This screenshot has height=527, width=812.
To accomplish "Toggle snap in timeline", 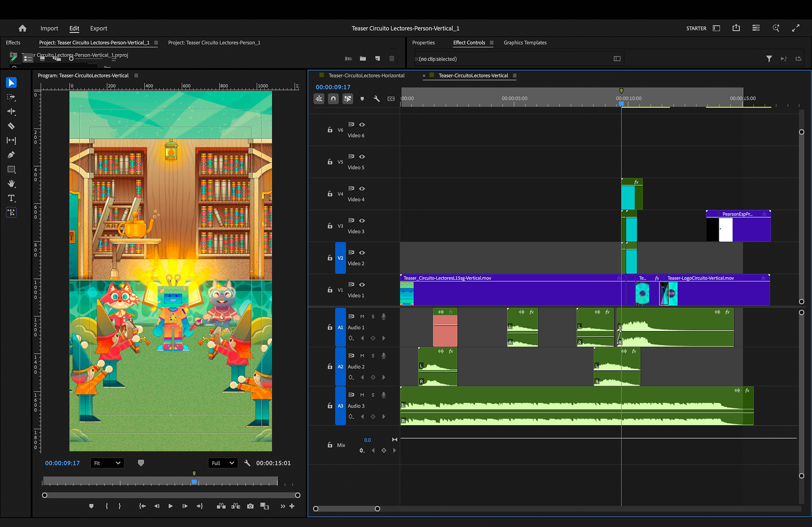I will point(333,98).
